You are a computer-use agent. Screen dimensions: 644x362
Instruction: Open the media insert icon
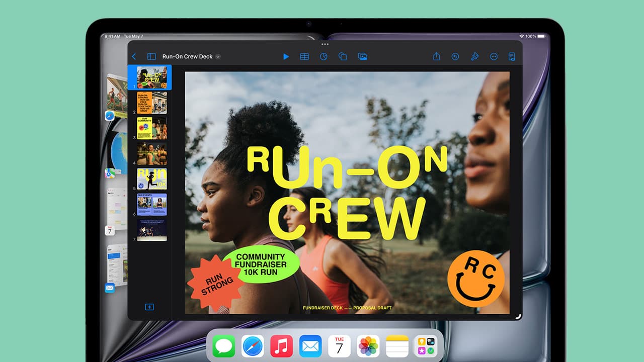tap(362, 57)
